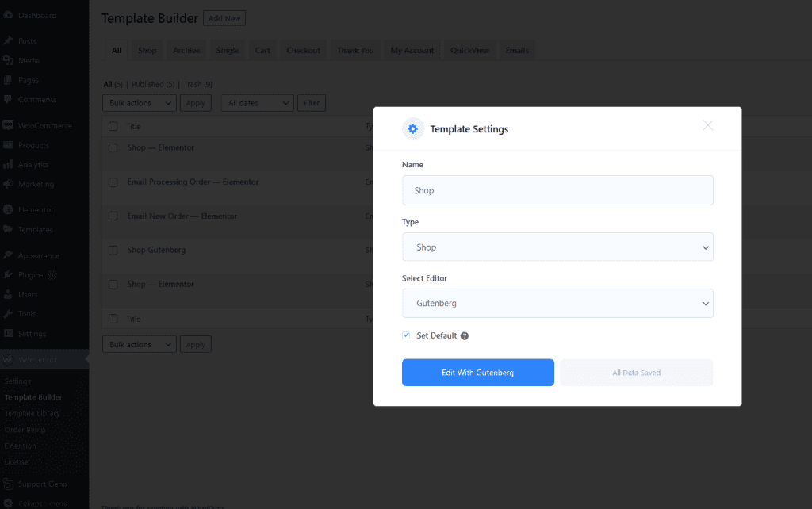Image resolution: width=812 pixels, height=509 pixels.
Task: Click the Template Settings gear icon
Action: 413,129
